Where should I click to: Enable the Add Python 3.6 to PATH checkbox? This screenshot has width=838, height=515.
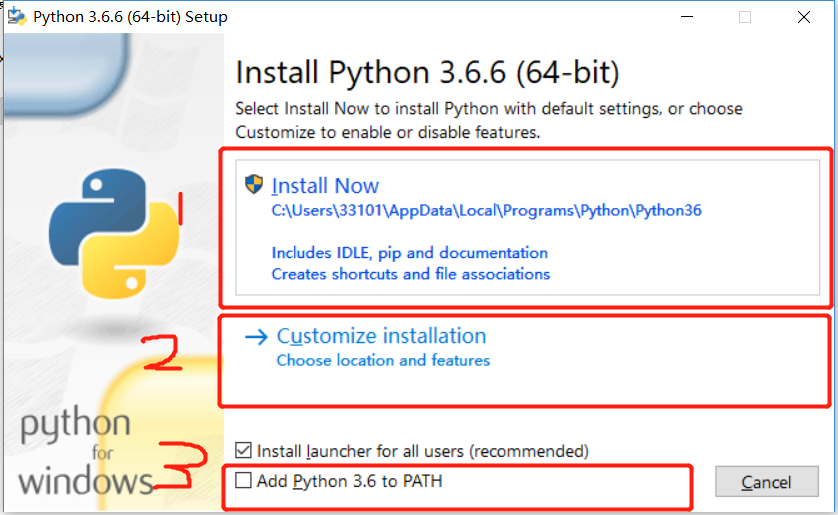243,480
